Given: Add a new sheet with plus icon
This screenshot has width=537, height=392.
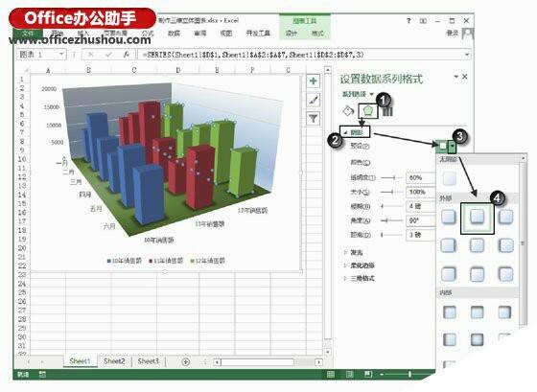Looking at the screenshot, I should tap(186, 362).
